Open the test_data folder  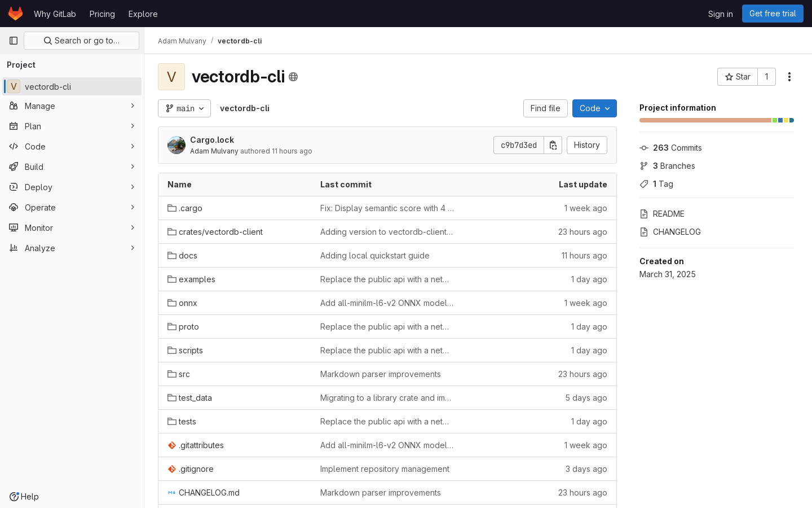(x=195, y=398)
